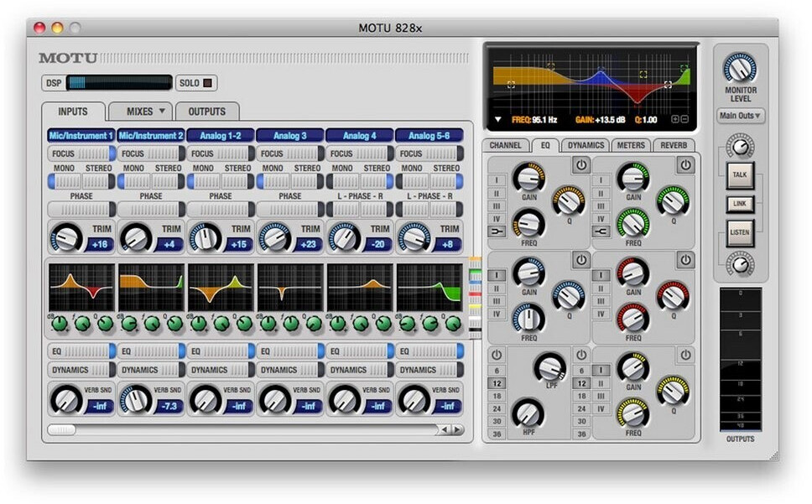Enable the EQ switch for Mic/Instrument 1
Image resolution: width=812 pixels, height=504 pixels.
pyautogui.click(x=81, y=351)
